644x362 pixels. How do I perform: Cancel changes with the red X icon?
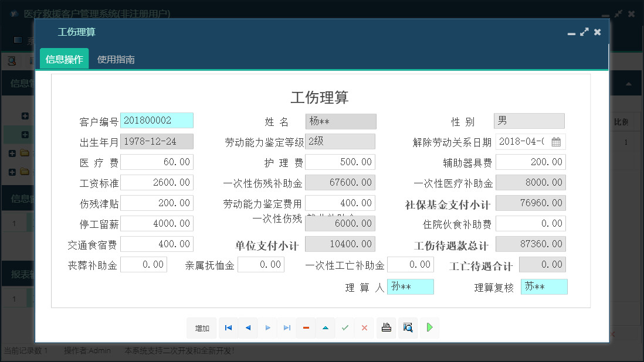(364, 328)
